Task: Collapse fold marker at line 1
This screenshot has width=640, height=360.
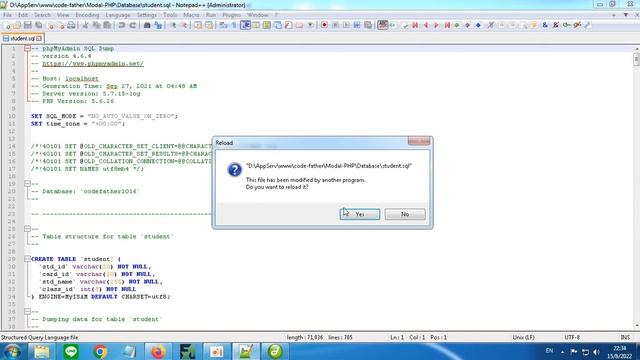Action: [x=27, y=48]
